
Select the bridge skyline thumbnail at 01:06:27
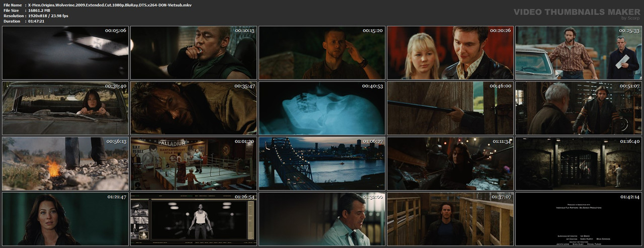(322, 163)
